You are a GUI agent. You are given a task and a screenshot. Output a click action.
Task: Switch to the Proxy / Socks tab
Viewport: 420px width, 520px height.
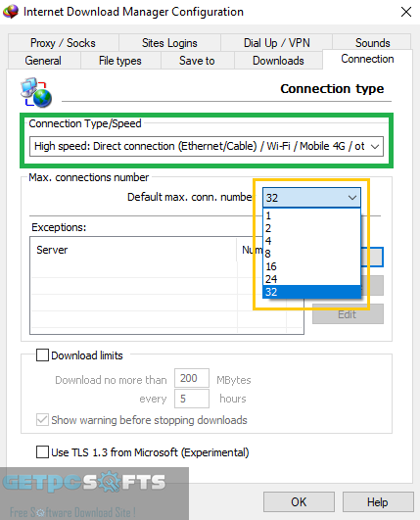coord(63,43)
